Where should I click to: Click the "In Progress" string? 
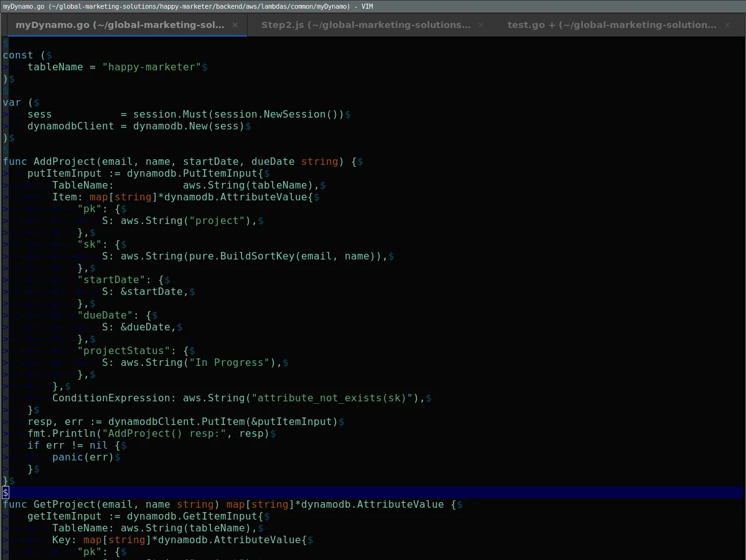(x=230, y=363)
